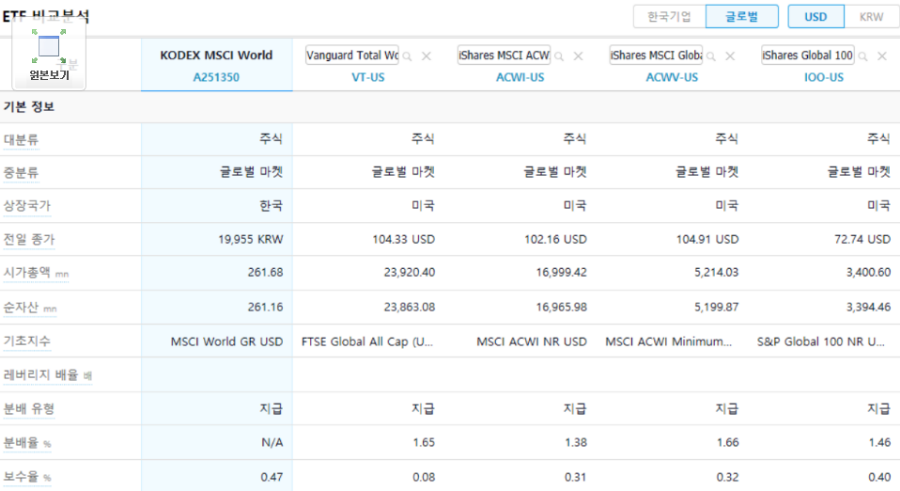Click search icon beside iShares Global 100 field
Screen dimensions: 900x491
(x=863, y=56)
